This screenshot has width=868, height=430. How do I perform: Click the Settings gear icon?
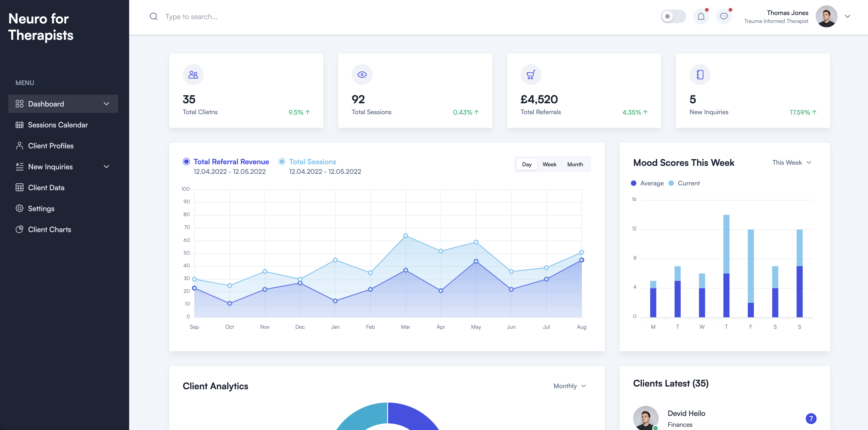click(20, 208)
